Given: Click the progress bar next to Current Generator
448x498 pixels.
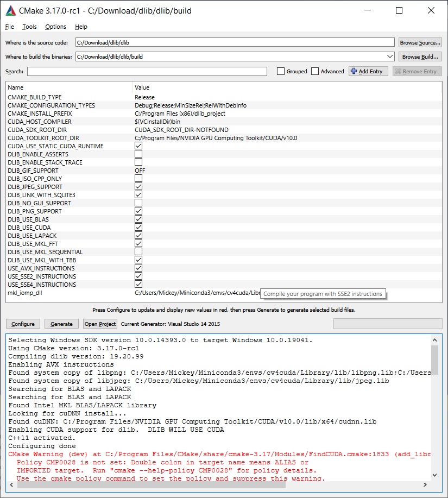Looking at the screenshot, I should coord(387,323).
